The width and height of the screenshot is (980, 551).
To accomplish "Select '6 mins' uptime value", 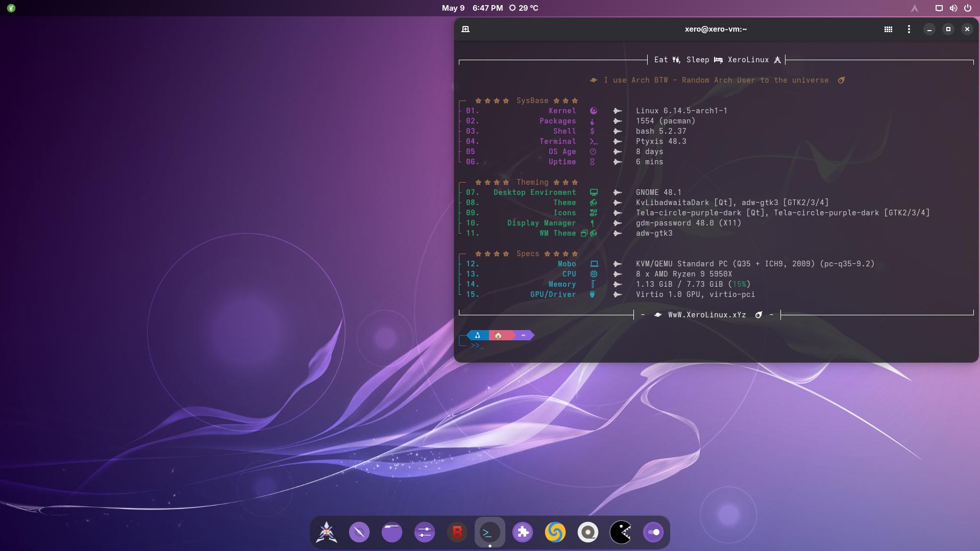I will (x=649, y=162).
